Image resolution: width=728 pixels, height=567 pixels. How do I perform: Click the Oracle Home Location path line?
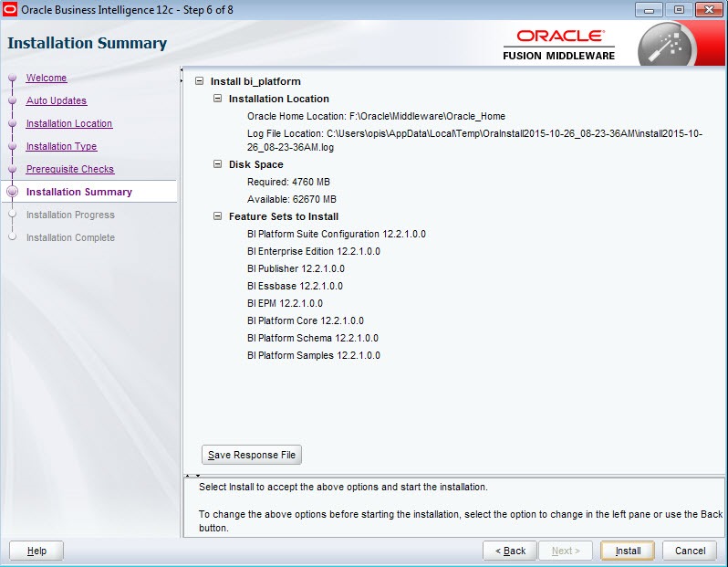point(376,116)
